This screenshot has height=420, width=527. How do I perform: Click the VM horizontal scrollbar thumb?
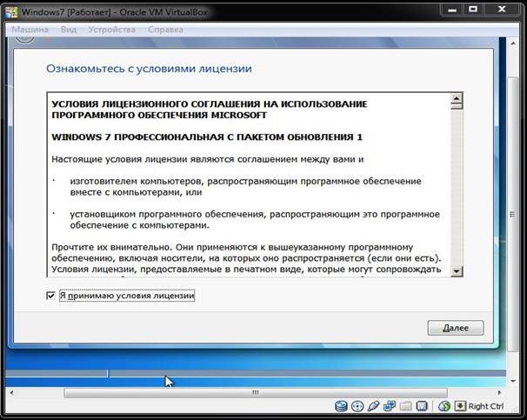coord(256,392)
